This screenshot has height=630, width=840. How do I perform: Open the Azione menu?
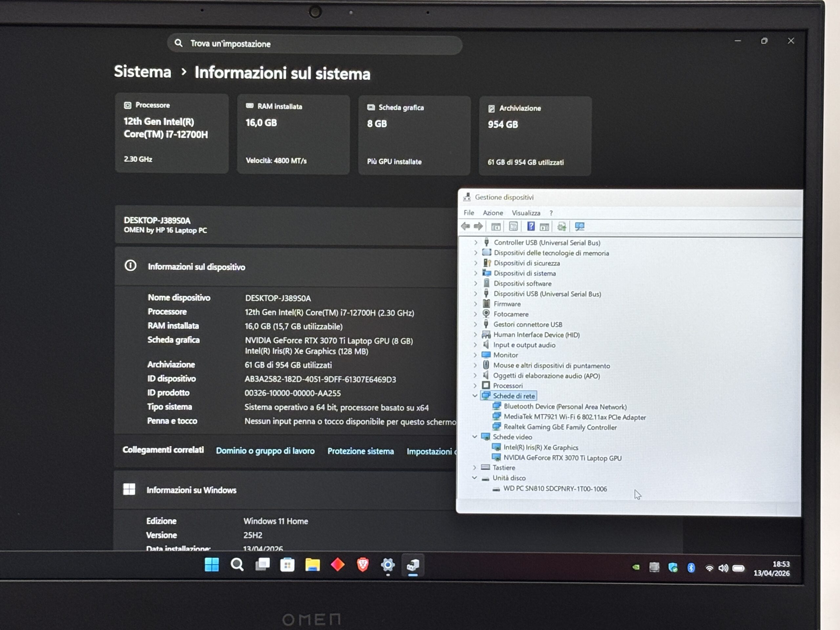[493, 213]
